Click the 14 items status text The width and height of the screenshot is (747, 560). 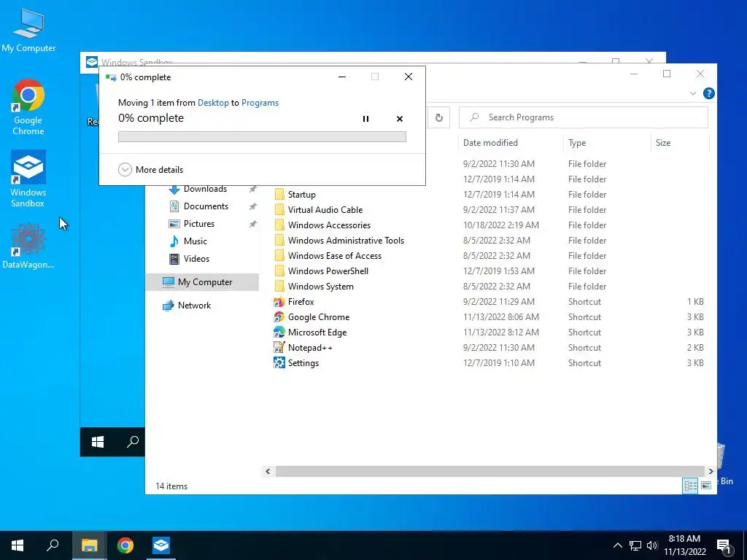[x=171, y=486]
